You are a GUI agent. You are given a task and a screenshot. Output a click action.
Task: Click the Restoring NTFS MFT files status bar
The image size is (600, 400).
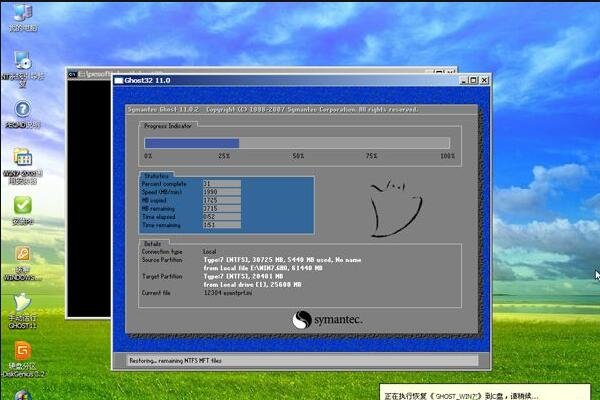click(x=300, y=360)
